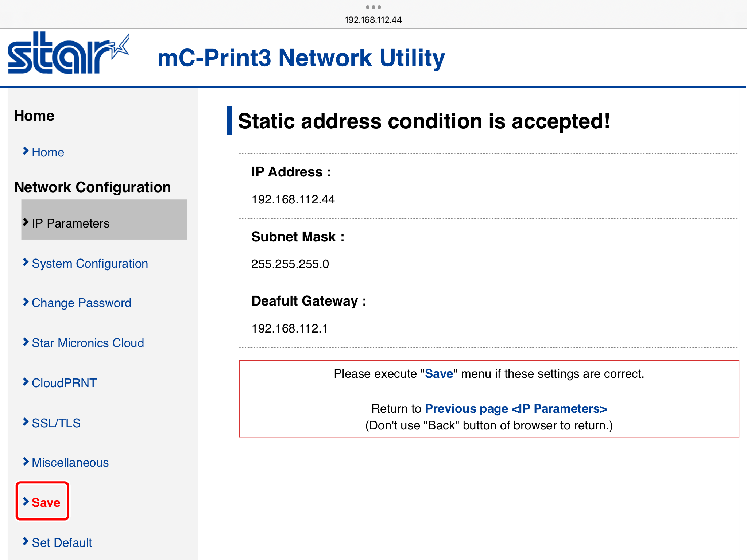The image size is (747, 560).
Task: Click the red Save sidebar link
Action: [x=46, y=503]
